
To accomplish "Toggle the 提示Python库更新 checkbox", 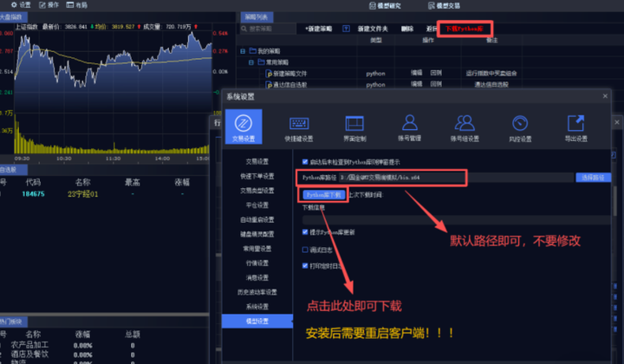I will point(304,231).
